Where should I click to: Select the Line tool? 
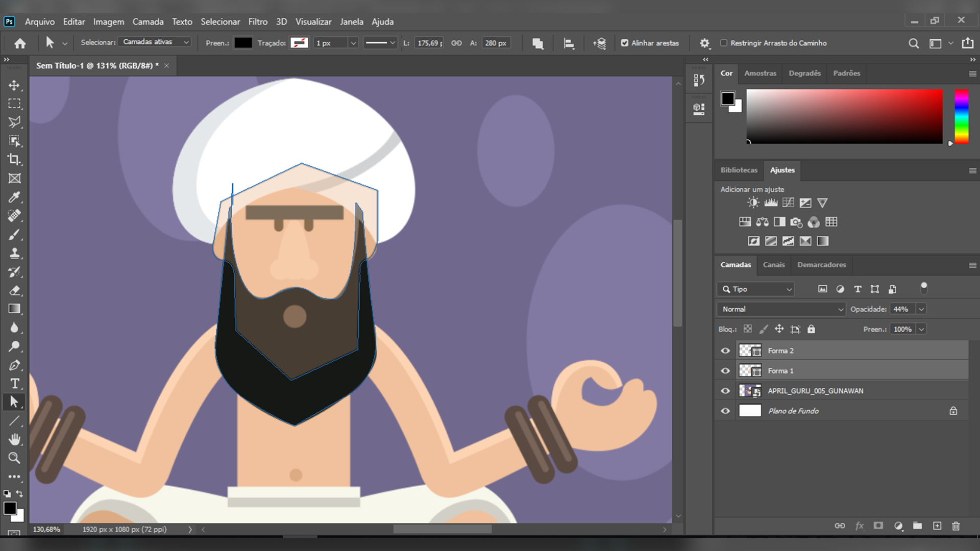click(x=14, y=421)
